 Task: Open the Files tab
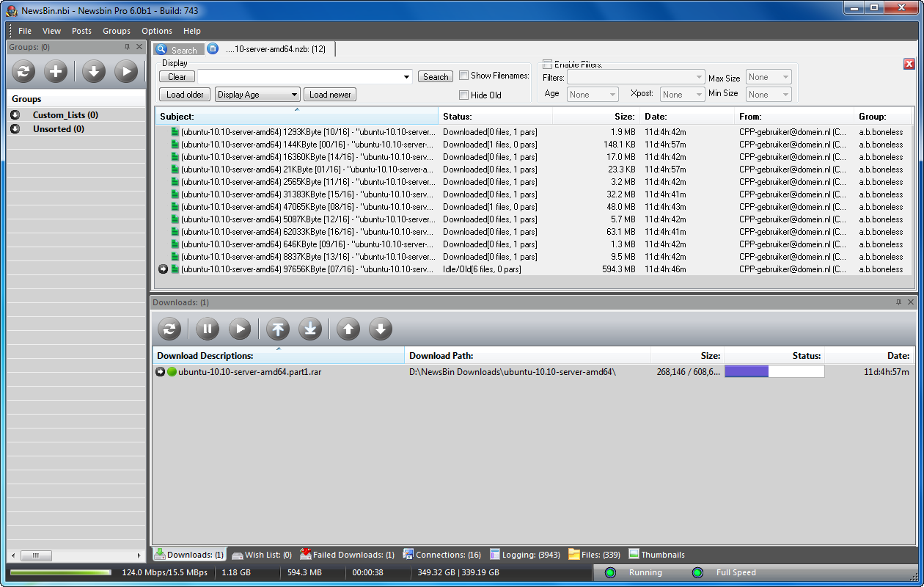pos(594,555)
